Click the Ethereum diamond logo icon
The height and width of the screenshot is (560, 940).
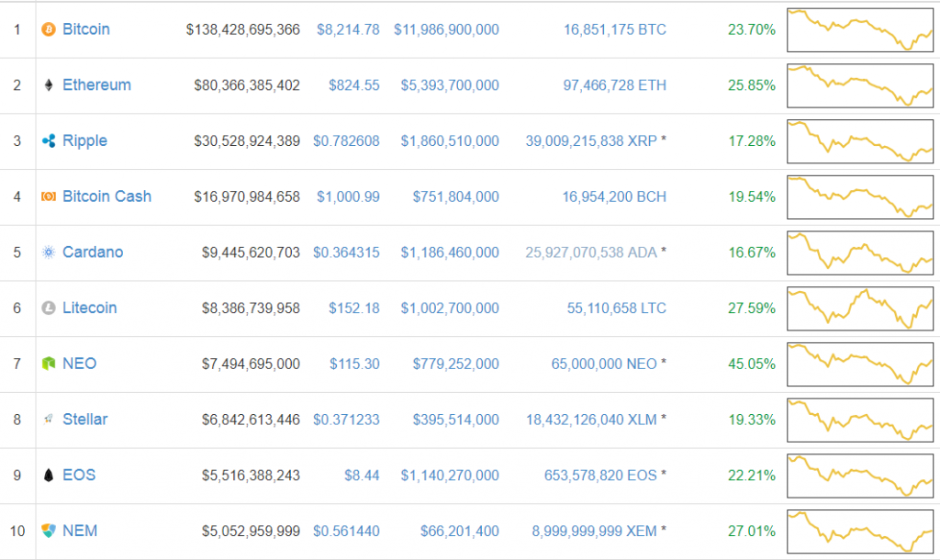point(49,84)
